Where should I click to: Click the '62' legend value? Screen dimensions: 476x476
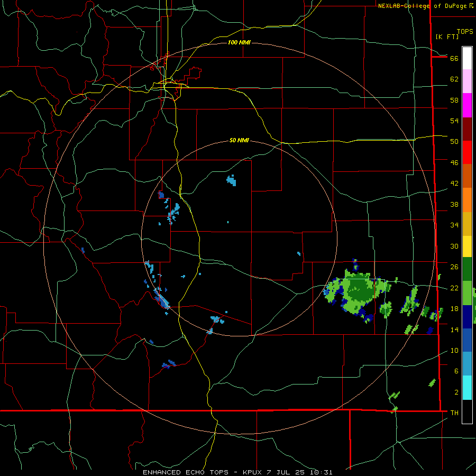tap(454, 79)
